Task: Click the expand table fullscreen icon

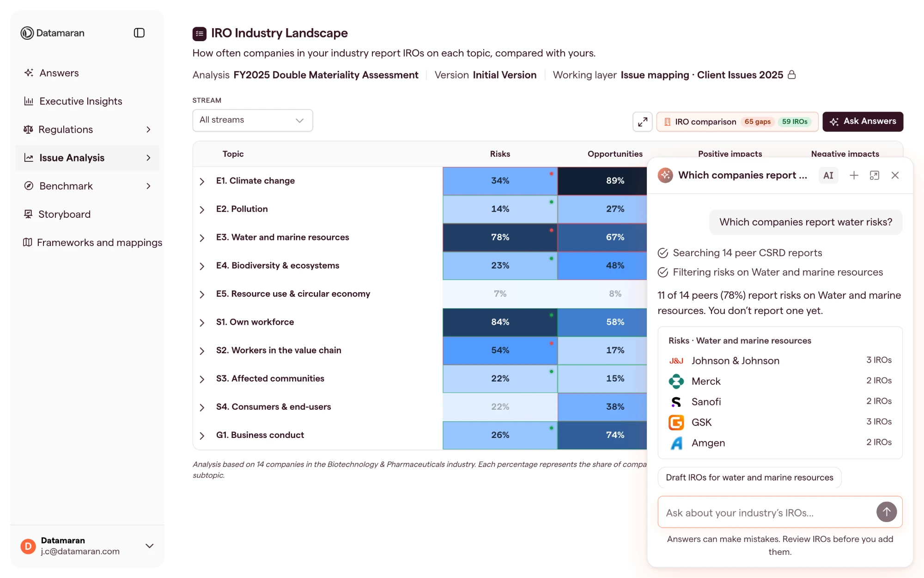Action: click(642, 122)
